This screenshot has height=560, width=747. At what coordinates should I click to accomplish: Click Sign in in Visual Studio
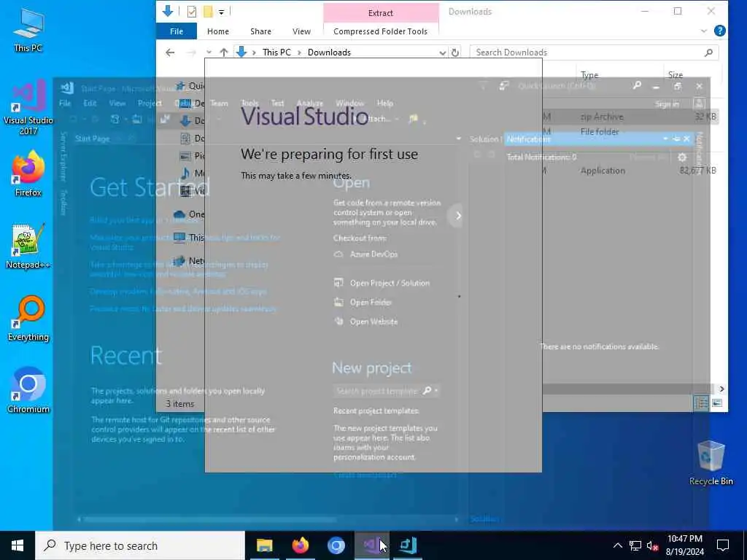tap(667, 104)
